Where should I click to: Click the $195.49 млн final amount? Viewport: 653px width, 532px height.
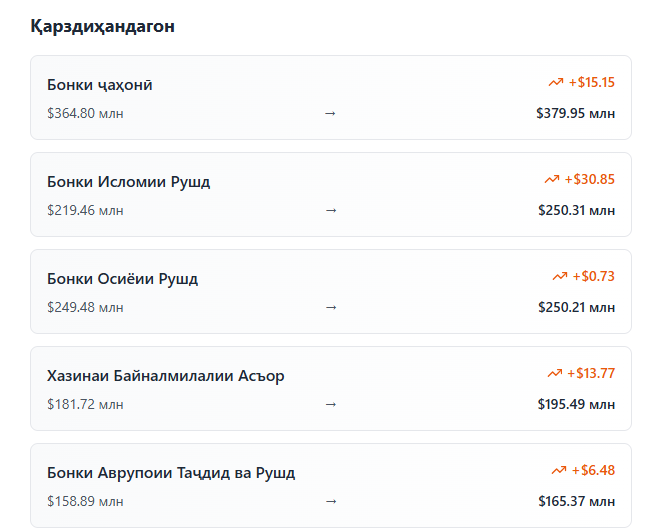click(x=576, y=404)
